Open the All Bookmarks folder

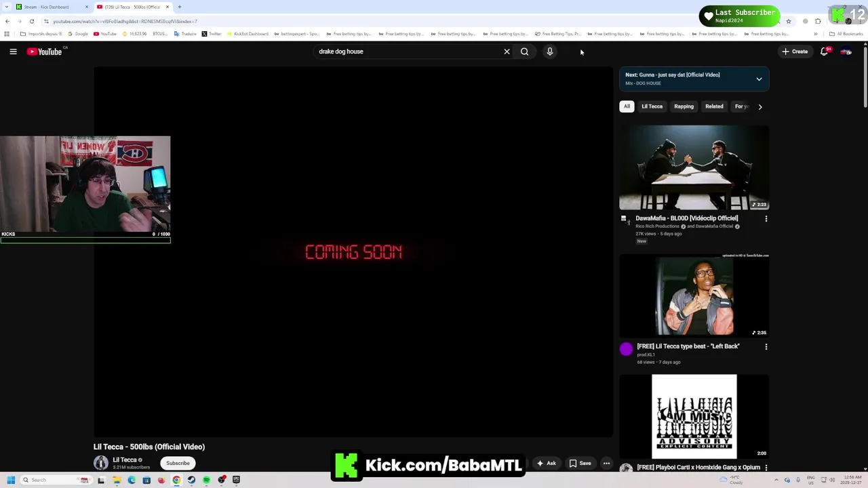click(x=846, y=34)
